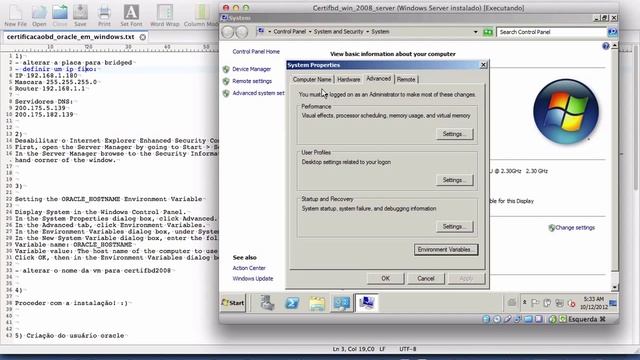Image resolution: width=640 pixels, height=360 pixels.
Task: Click editor line 'Proceder com a instalação! :)'
Action: (x=71, y=303)
